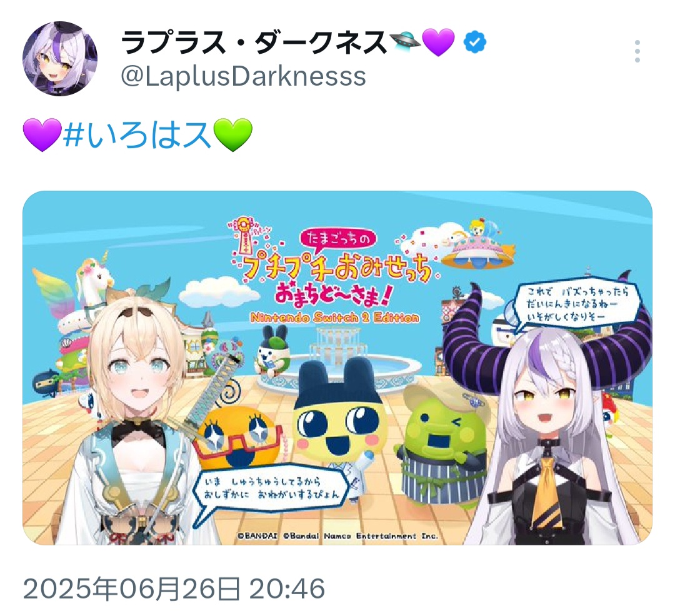Open display name ラプラス・ダークネス
Viewport: 675px width, 616px height.
tap(254, 43)
